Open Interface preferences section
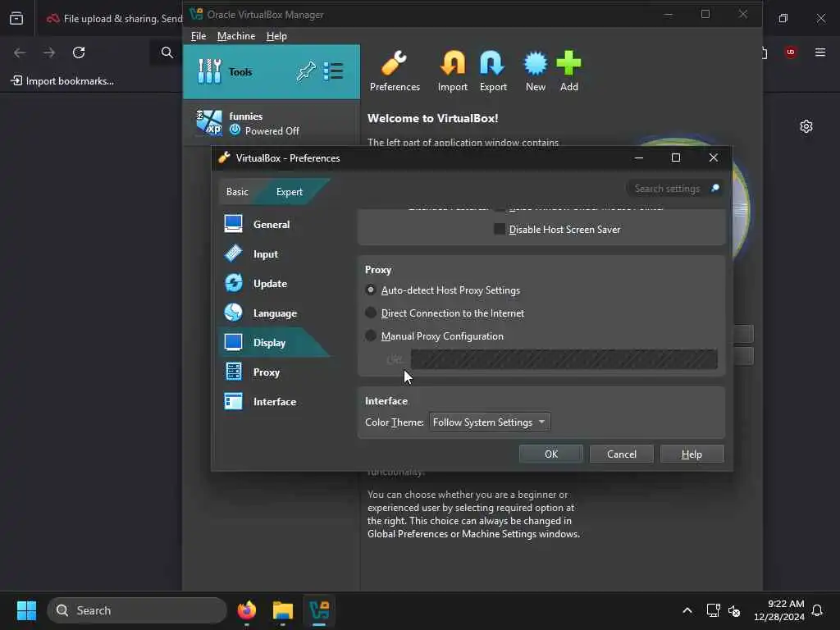 [272, 401]
